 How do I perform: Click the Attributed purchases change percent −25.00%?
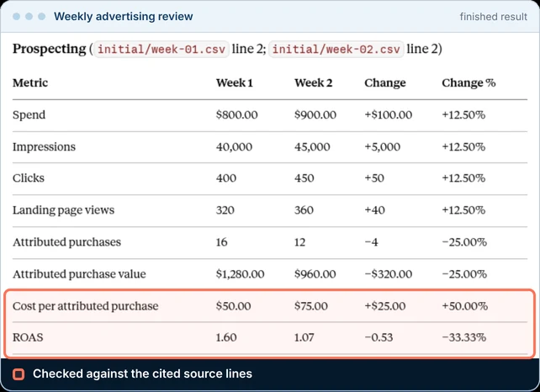point(464,242)
